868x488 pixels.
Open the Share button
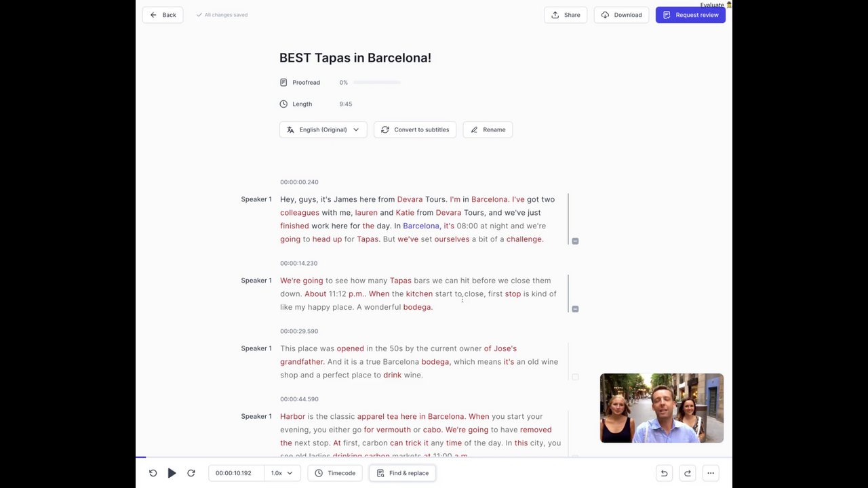tap(566, 15)
